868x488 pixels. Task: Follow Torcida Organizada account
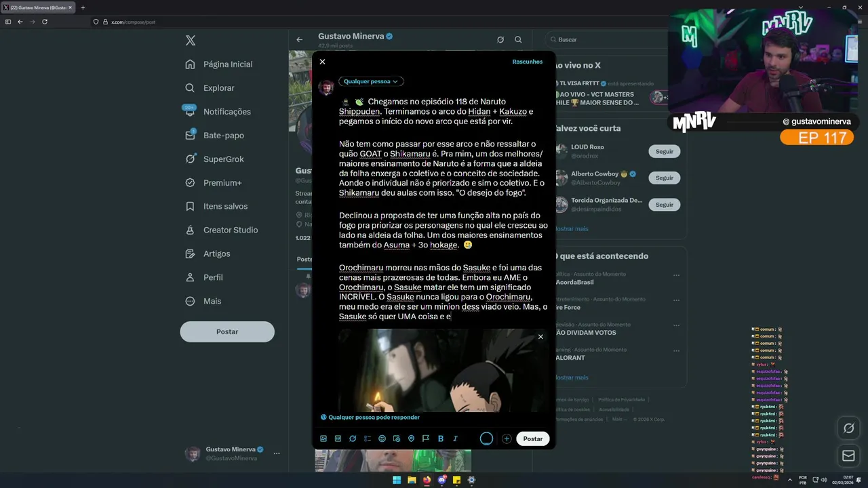pos(665,205)
